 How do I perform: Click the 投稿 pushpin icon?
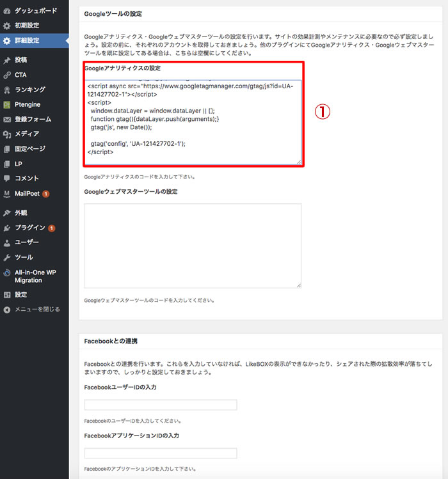[7, 60]
